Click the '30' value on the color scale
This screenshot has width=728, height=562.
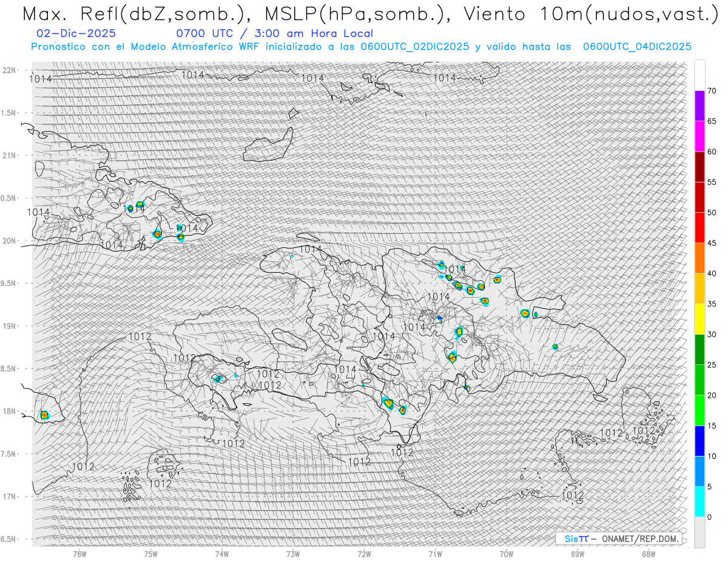[712, 334]
